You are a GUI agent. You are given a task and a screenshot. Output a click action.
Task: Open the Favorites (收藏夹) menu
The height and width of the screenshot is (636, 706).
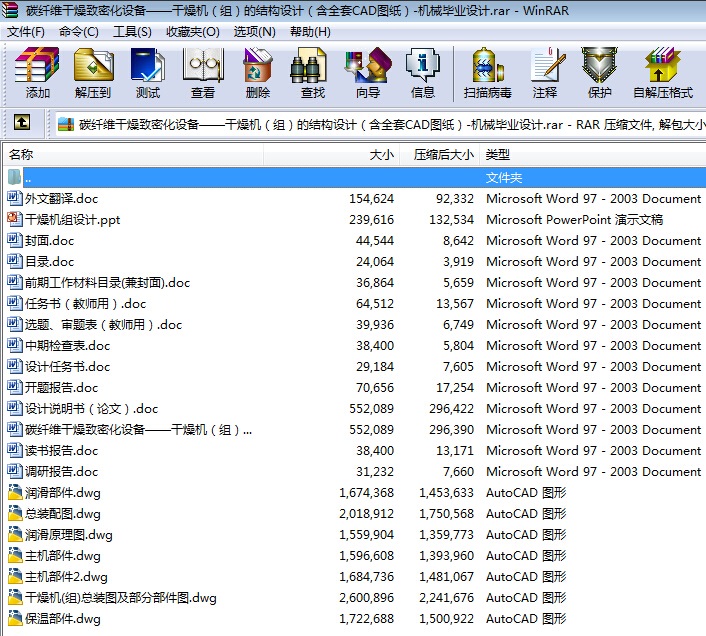pos(193,32)
